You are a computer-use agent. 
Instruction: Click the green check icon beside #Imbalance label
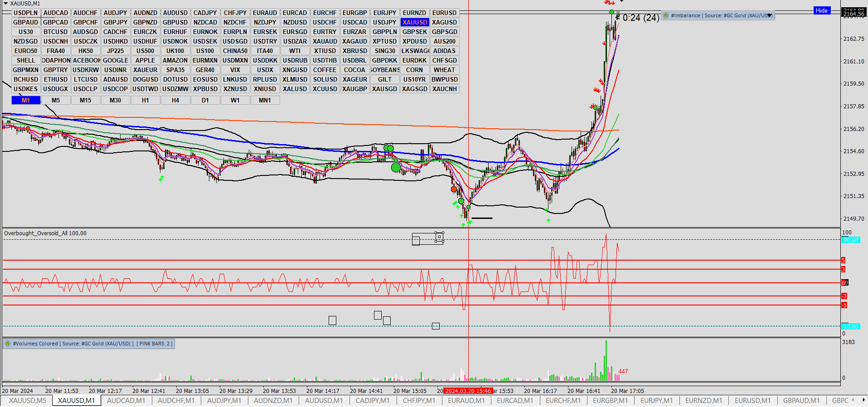click(666, 15)
